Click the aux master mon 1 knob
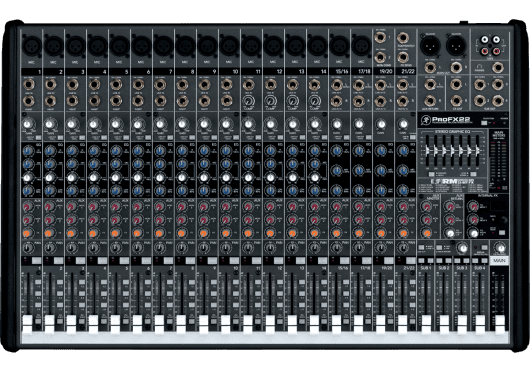This screenshot has width=530, height=371. point(427,206)
